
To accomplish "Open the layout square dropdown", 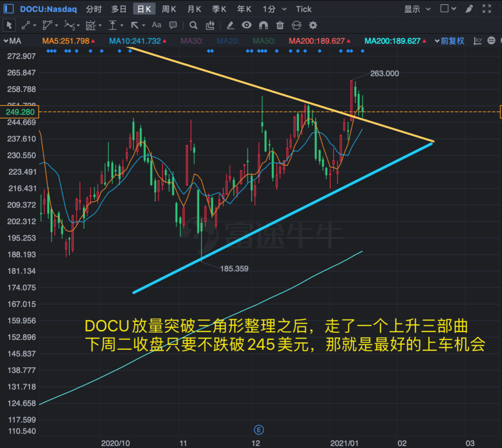I will [448, 9].
